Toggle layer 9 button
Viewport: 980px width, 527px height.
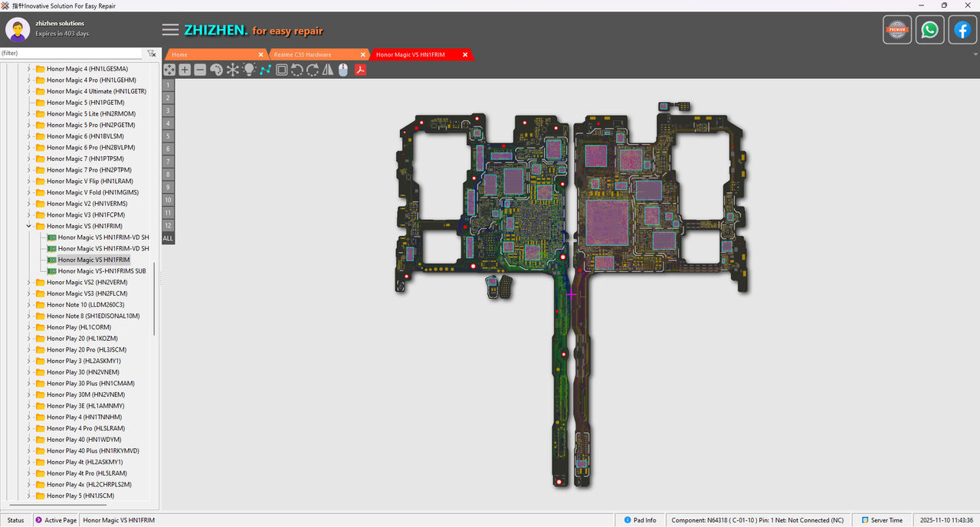pyautogui.click(x=168, y=187)
